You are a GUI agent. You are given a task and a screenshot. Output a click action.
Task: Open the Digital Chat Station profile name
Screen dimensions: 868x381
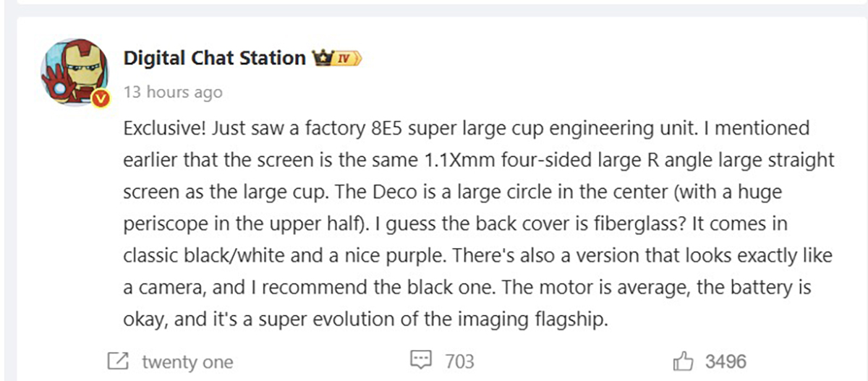click(215, 58)
